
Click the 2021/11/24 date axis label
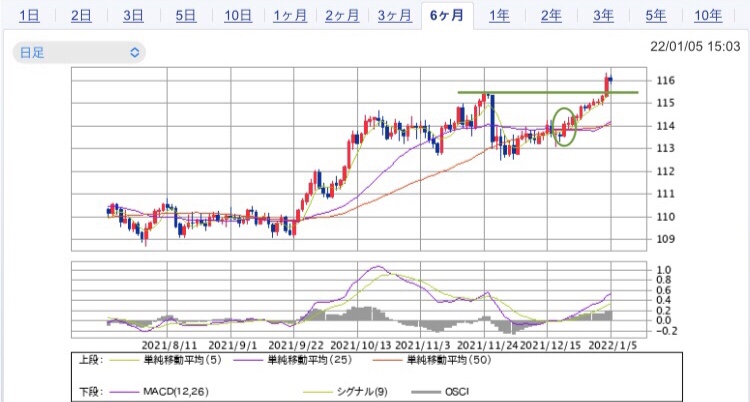point(488,345)
